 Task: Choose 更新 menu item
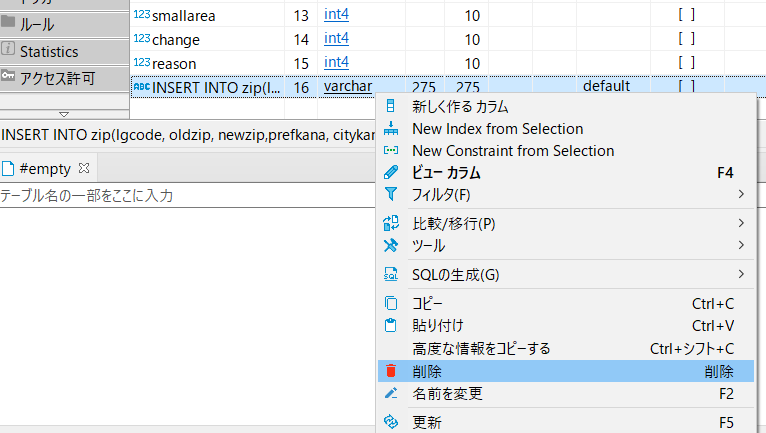point(566,422)
